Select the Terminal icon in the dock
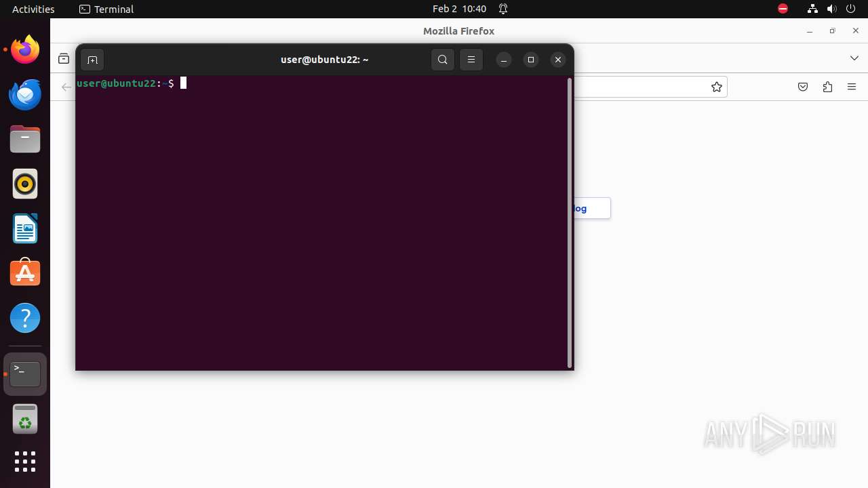Viewport: 868px width, 488px height. (25, 374)
